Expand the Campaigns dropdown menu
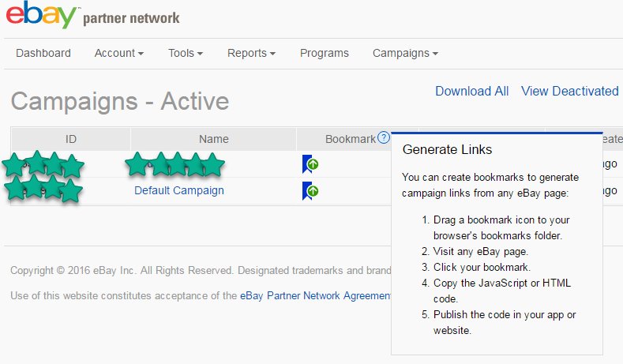 point(405,53)
